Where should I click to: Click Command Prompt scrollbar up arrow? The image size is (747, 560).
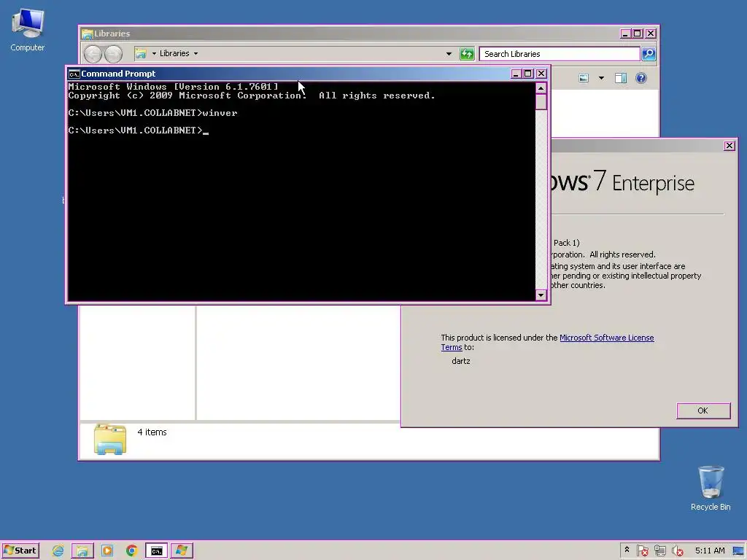[x=541, y=88]
